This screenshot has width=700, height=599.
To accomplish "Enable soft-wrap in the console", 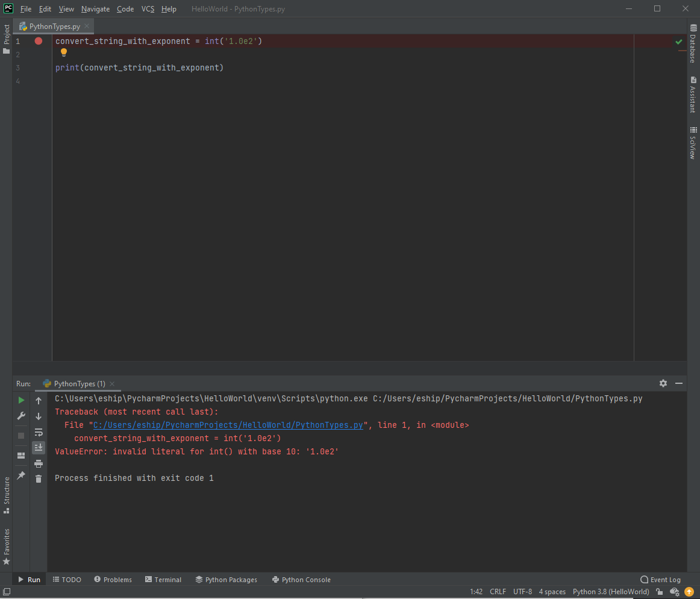I will pos(38,432).
